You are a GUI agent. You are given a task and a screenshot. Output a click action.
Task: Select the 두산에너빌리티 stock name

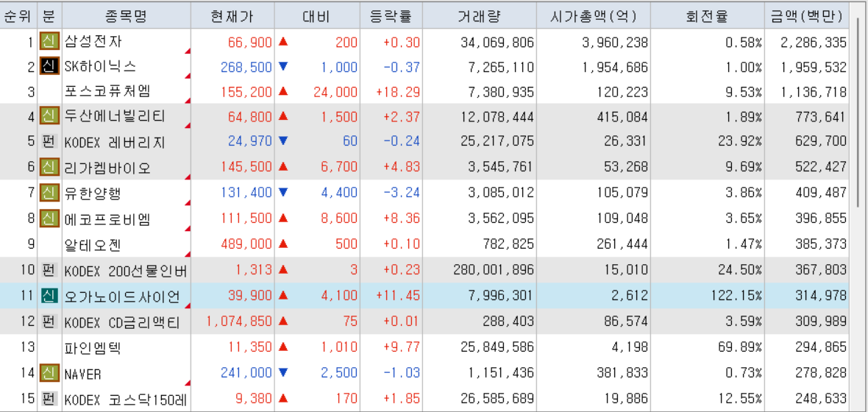coord(114,116)
